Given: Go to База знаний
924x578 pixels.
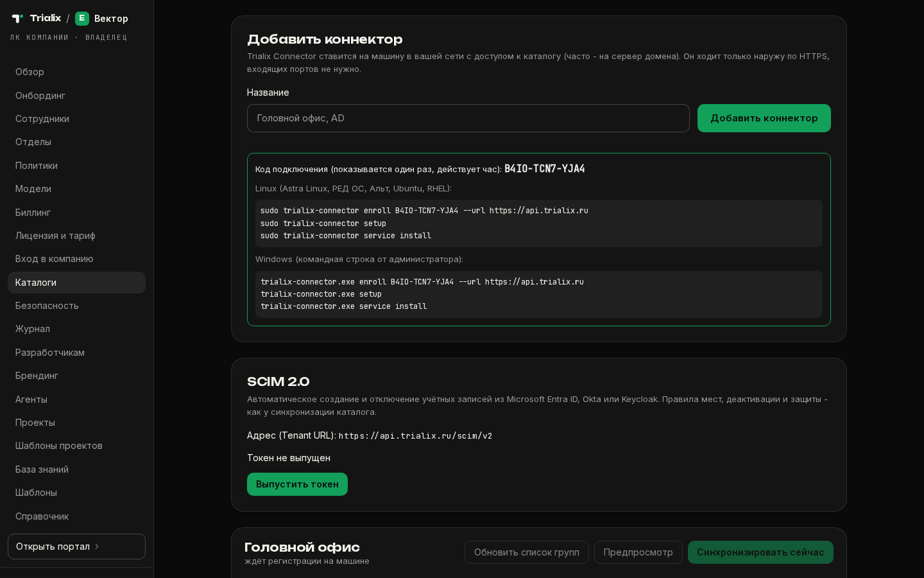Looking at the screenshot, I should (x=76, y=469).
